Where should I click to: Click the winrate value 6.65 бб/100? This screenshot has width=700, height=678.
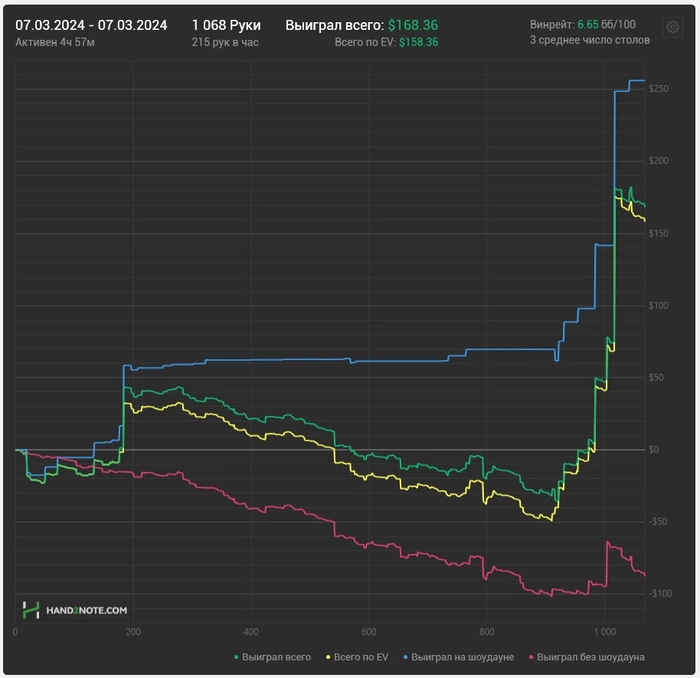point(607,24)
